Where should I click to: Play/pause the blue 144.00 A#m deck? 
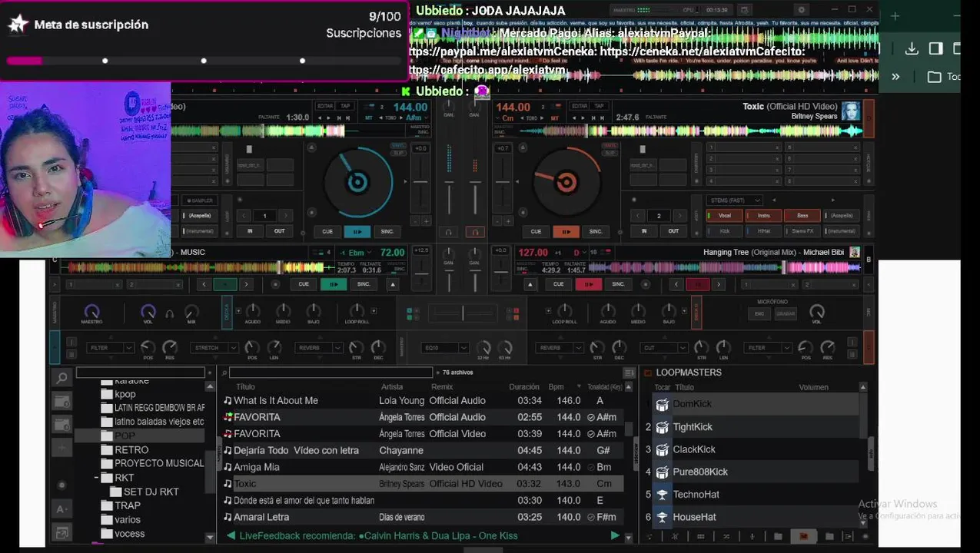[357, 231]
